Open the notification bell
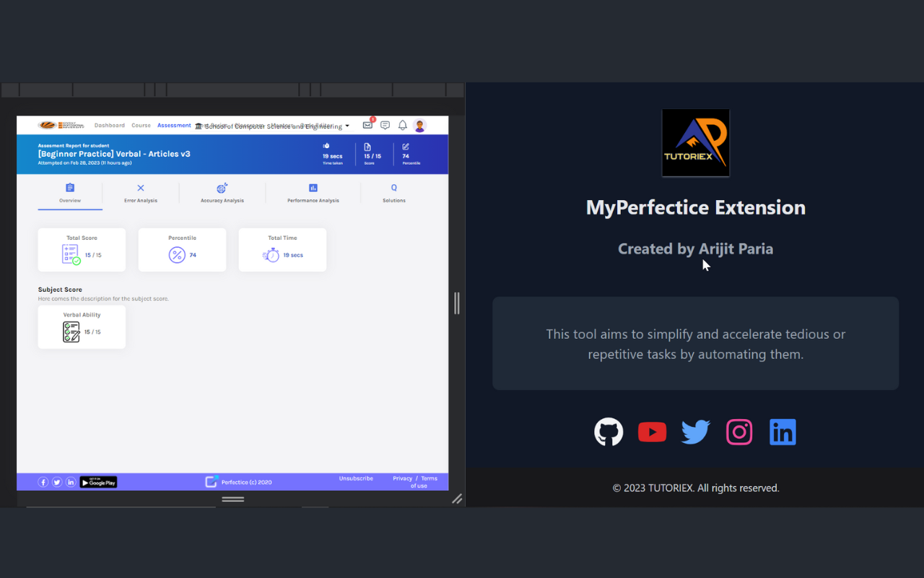This screenshot has width=924, height=578. [x=402, y=124]
